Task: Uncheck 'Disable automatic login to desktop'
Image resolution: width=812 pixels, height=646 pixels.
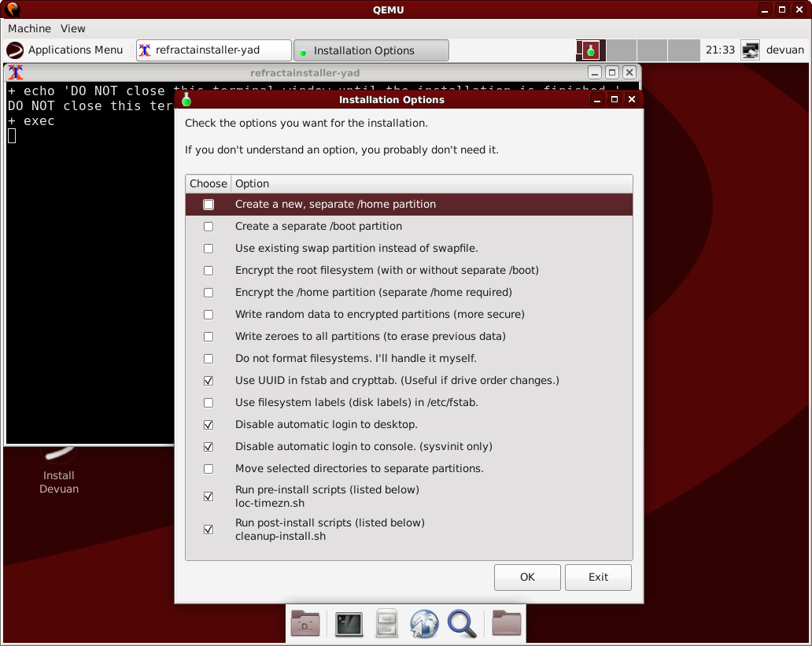Action: [x=209, y=425]
